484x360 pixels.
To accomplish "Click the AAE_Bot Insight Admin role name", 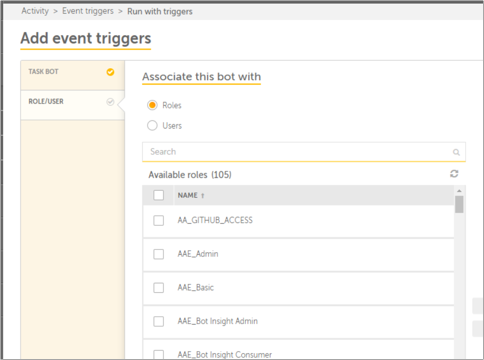I will pyautogui.click(x=218, y=321).
